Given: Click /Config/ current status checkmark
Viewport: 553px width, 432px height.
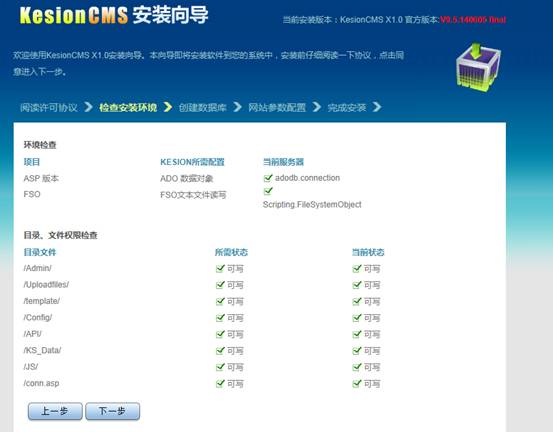Looking at the screenshot, I should coord(357,317).
